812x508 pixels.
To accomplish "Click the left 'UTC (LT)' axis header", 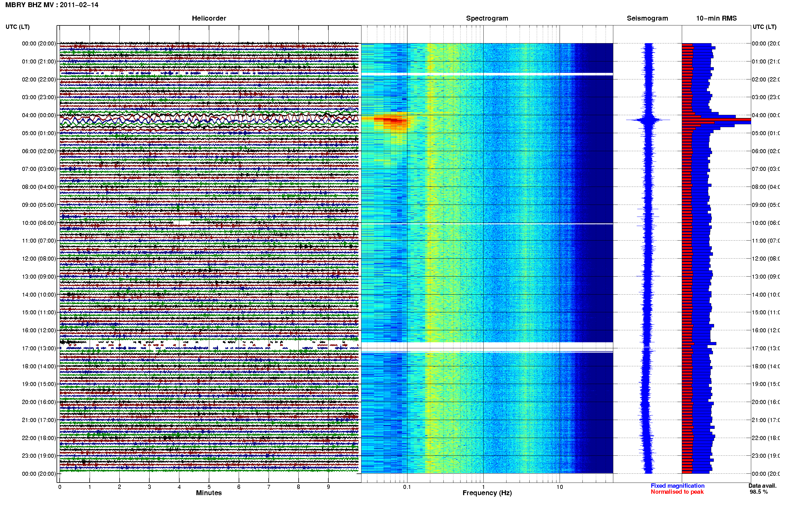I will 17,27.
